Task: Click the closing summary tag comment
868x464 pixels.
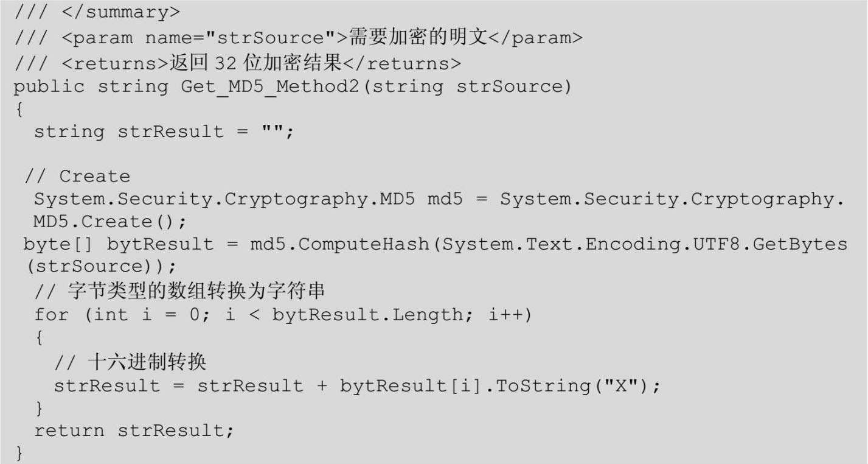Action: tap(97, 12)
